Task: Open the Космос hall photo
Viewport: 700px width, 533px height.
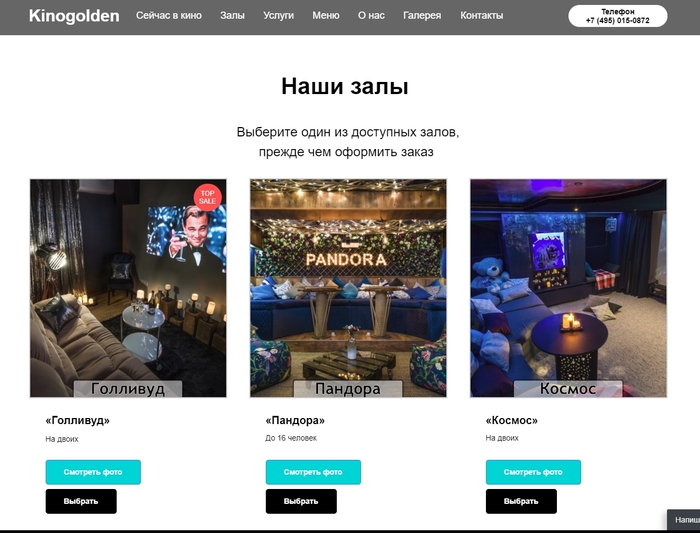Action: coord(568,288)
